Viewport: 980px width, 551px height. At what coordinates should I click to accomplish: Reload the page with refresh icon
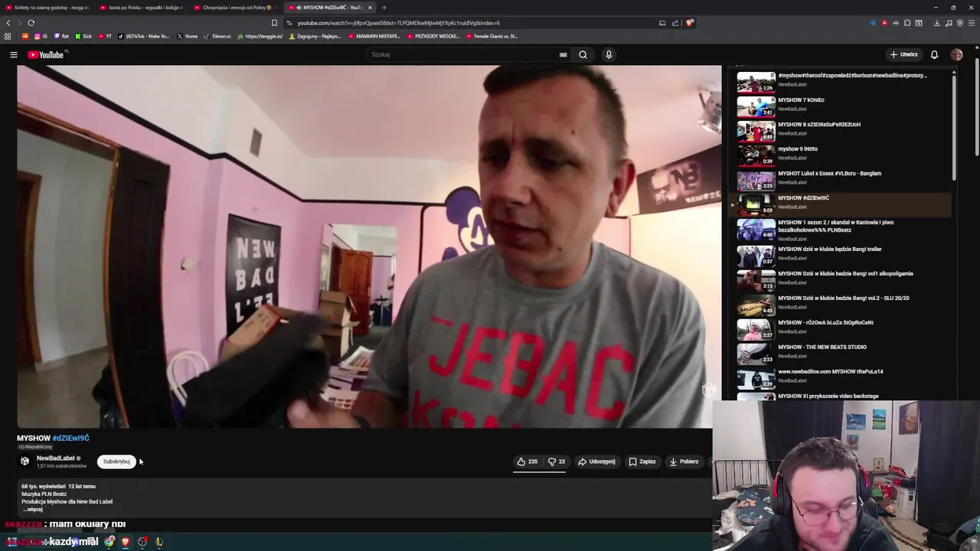31,23
